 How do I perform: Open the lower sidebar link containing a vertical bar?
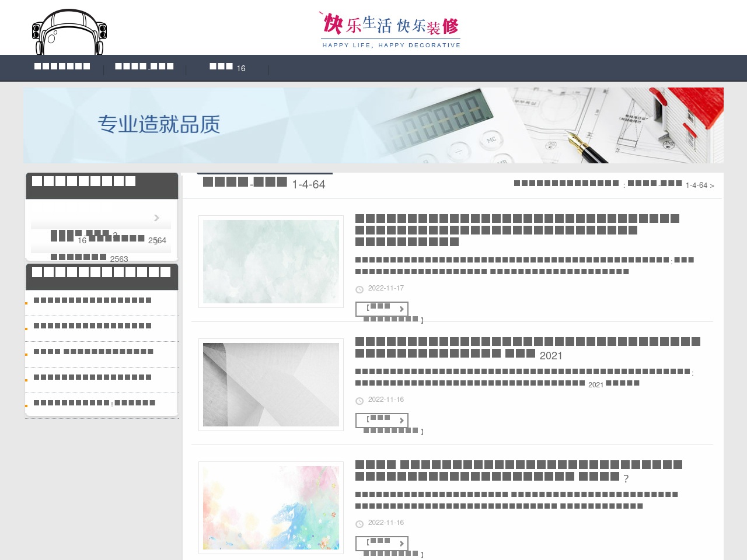95,403
